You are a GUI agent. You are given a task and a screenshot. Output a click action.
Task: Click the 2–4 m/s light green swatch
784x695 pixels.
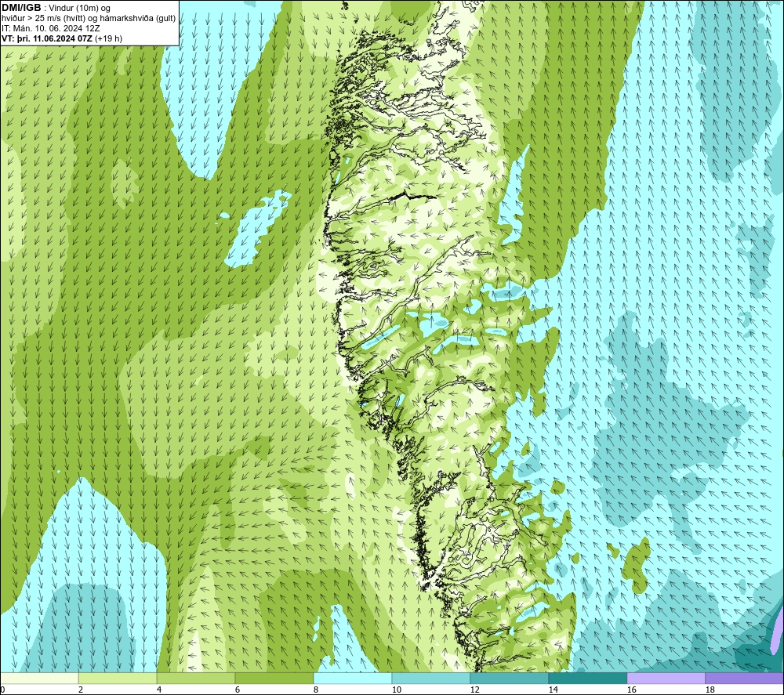coord(118,678)
